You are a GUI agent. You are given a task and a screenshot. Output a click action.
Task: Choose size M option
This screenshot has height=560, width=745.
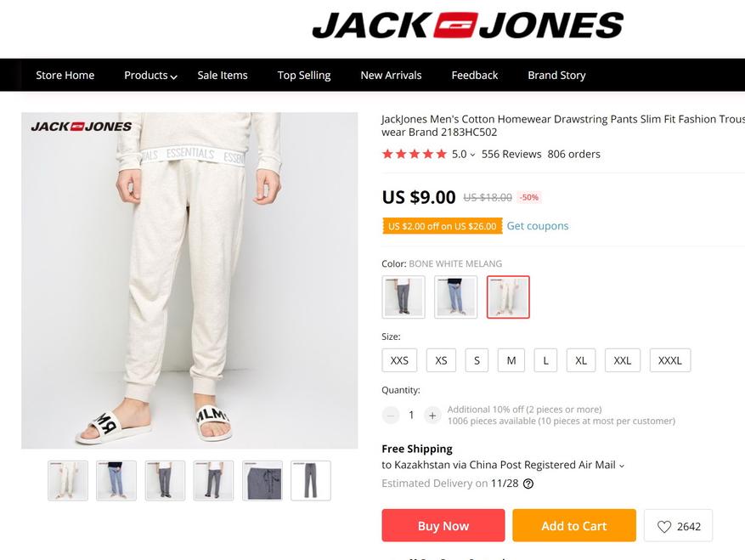tap(511, 360)
